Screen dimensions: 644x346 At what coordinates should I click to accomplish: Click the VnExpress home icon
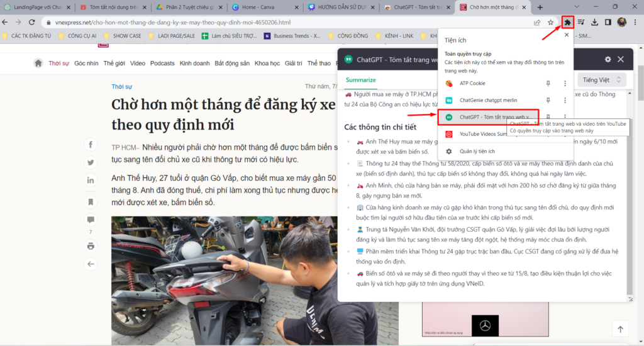[x=38, y=63]
